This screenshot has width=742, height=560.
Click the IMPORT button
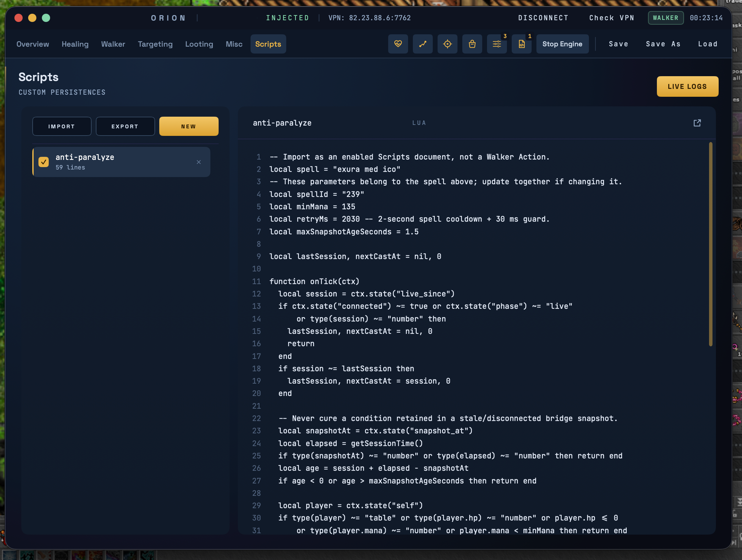62,126
